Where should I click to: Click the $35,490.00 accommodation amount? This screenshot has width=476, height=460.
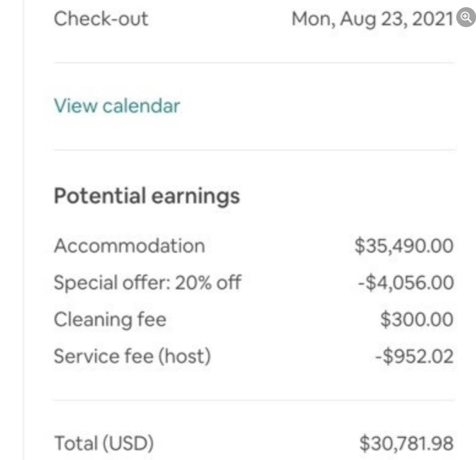404,246
